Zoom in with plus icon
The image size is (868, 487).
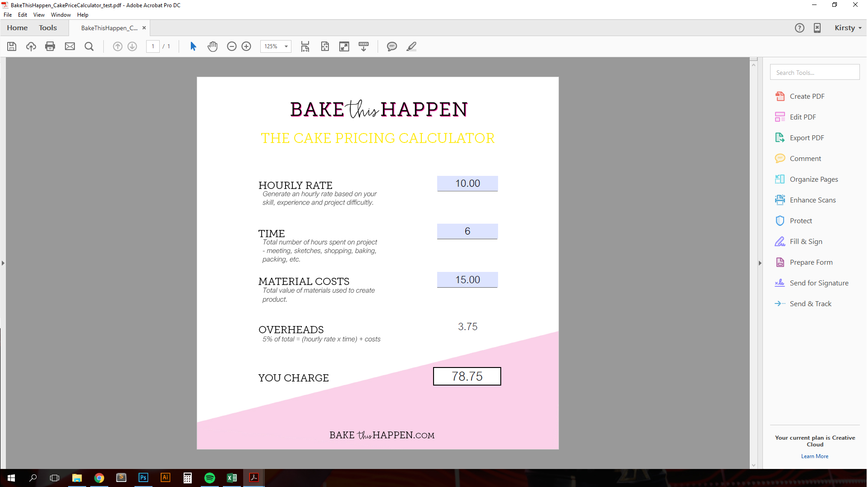[x=246, y=46]
